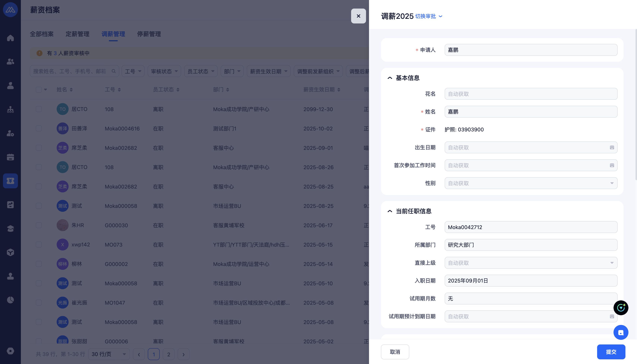Click the calendar icon in 出生日期 field

click(612, 148)
